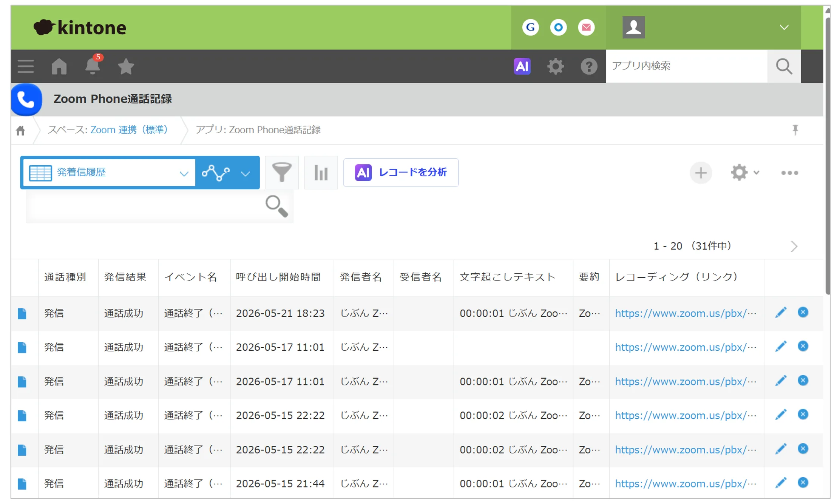
Task: Go to next page of records
Action: tap(794, 247)
